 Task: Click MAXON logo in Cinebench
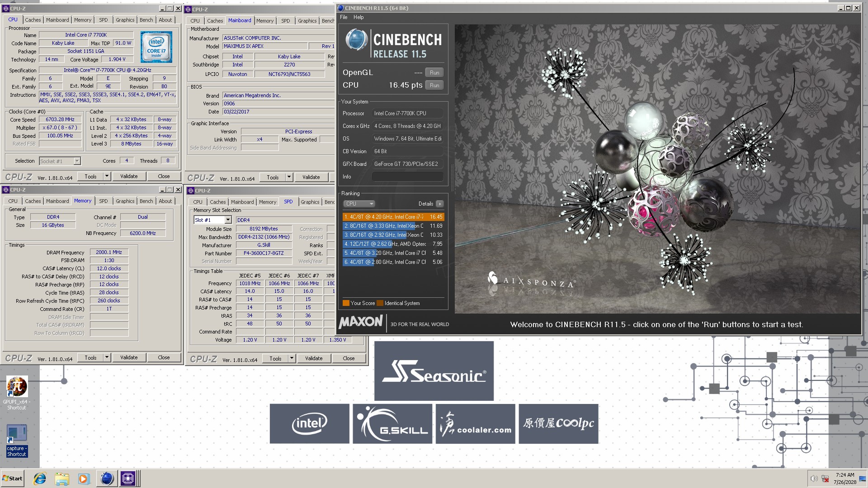click(361, 322)
